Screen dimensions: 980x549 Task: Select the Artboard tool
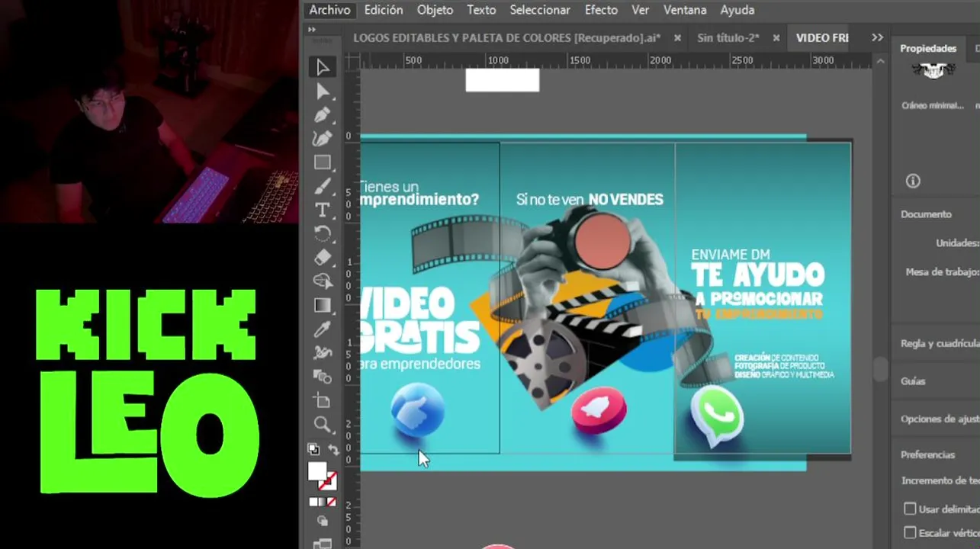323,400
